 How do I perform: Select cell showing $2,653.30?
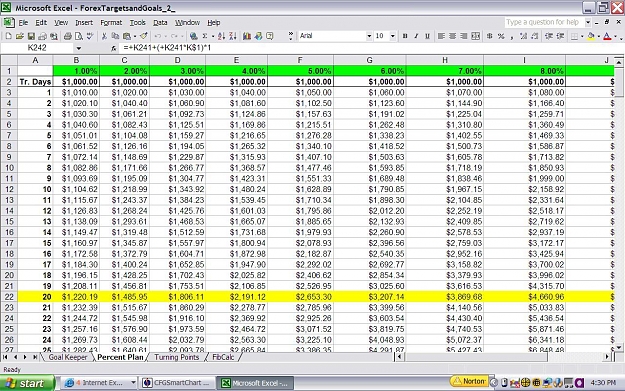point(301,297)
